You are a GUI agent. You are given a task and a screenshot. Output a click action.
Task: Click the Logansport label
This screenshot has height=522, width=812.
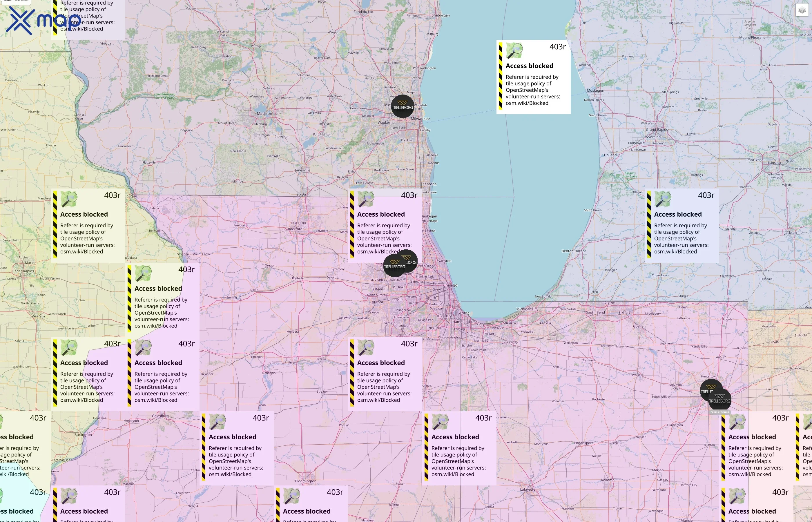[x=583, y=443]
